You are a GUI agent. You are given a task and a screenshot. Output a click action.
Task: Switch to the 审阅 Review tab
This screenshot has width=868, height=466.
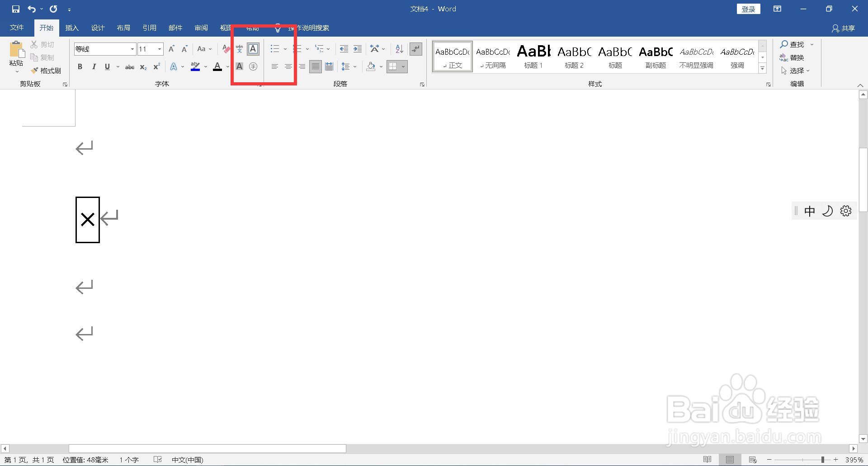coord(201,28)
